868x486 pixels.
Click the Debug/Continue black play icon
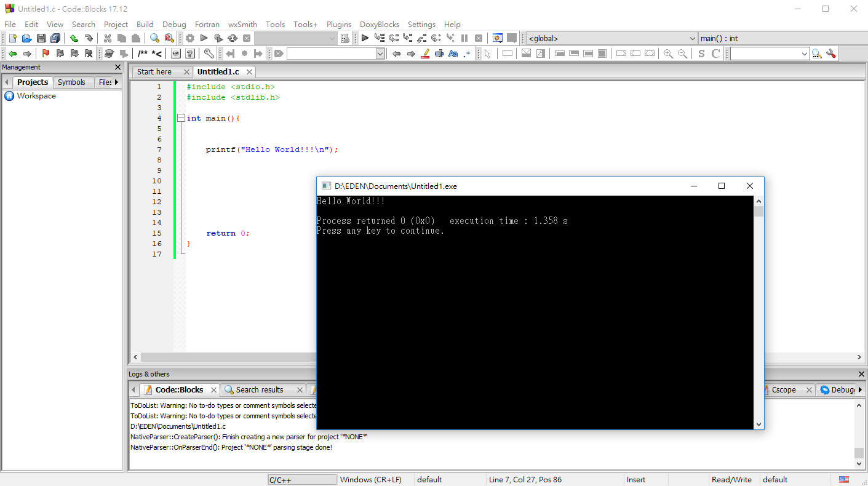(x=365, y=38)
